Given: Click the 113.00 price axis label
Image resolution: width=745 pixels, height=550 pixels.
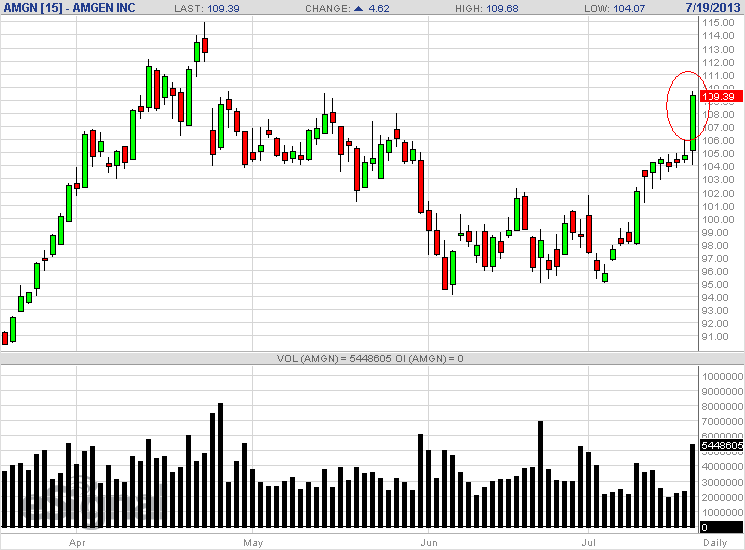Looking at the screenshot, I should (x=718, y=49).
